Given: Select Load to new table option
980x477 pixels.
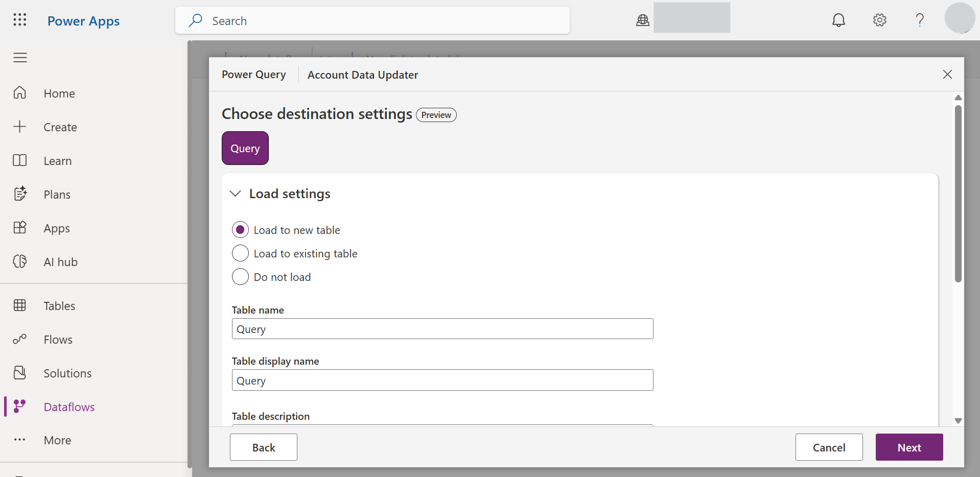Looking at the screenshot, I should tap(240, 230).
